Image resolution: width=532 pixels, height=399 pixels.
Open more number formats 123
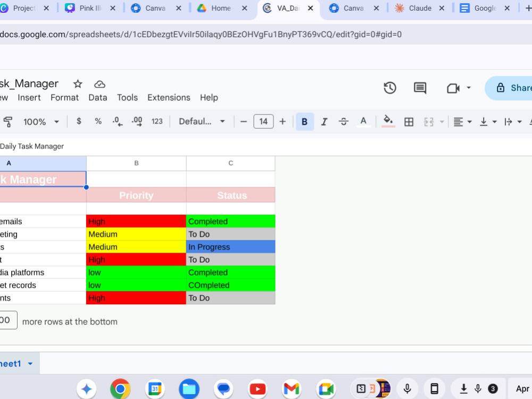(157, 121)
